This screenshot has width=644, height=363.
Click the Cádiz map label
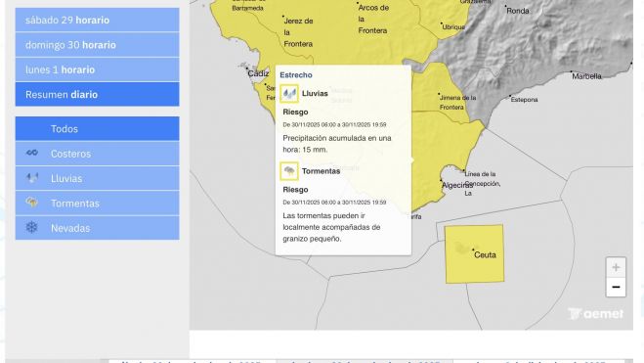click(258, 73)
